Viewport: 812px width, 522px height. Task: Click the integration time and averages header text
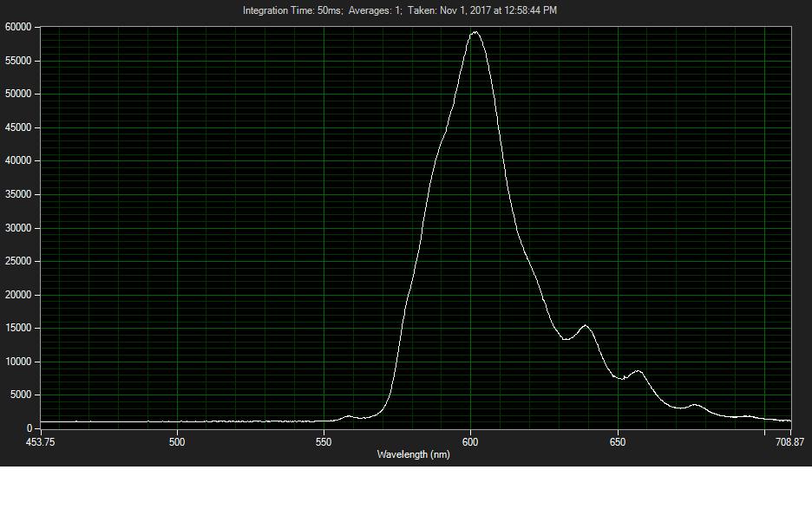tap(400, 10)
